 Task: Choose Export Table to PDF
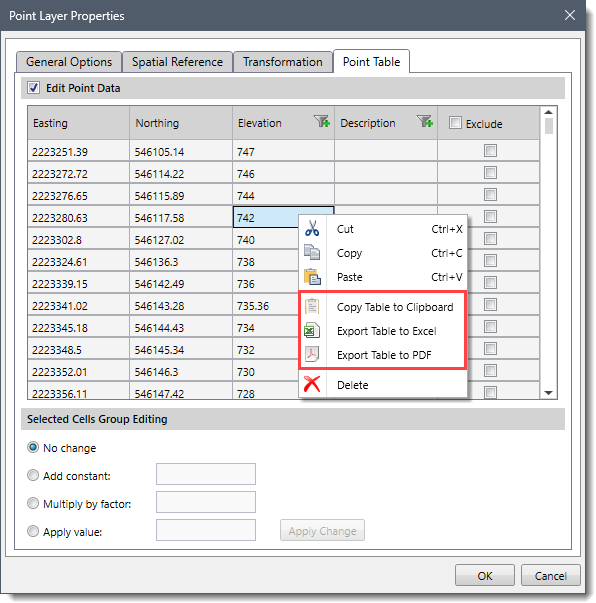(x=383, y=355)
